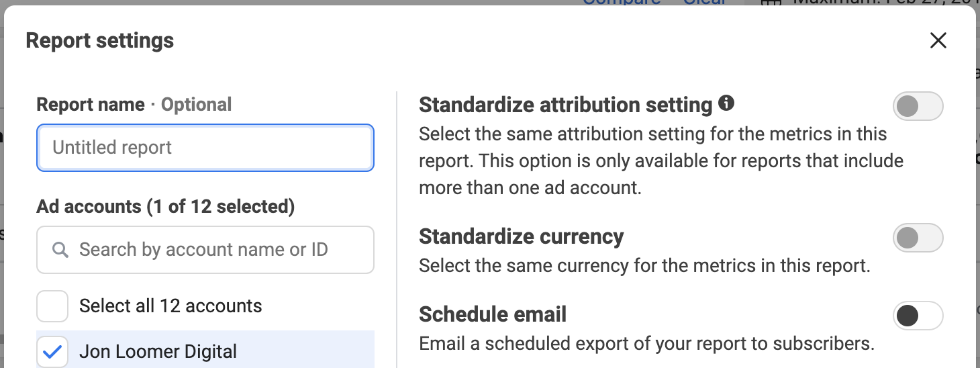Click the Report settings dialog title
The height and width of the screenshot is (368, 980).
point(100,40)
